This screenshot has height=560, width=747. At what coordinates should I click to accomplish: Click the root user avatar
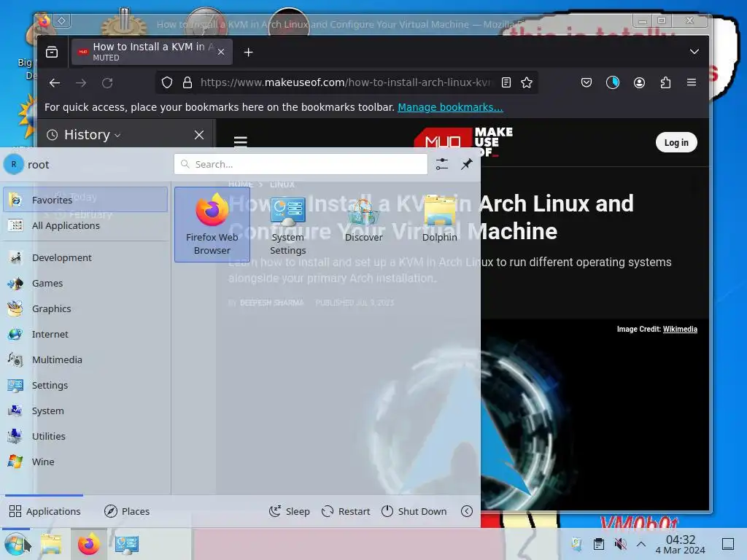click(14, 164)
